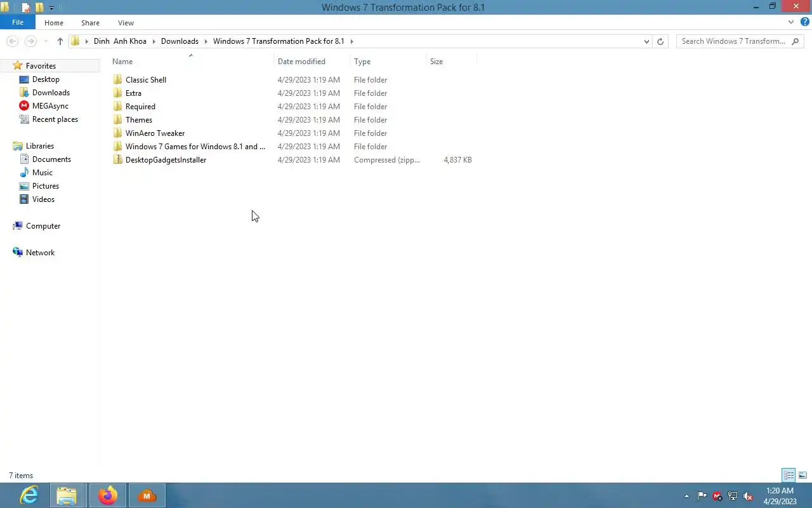Click Downloads in the address breadcrumb
Screen dimensions: 812x508
(180, 41)
